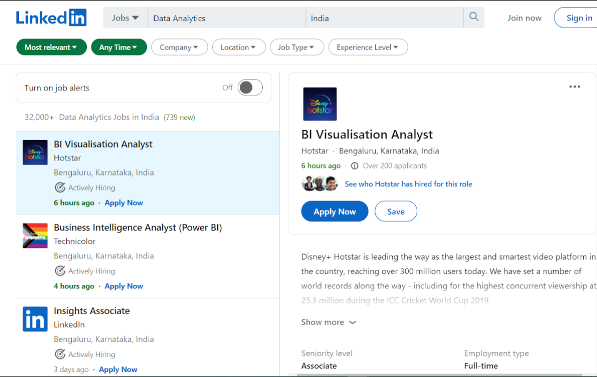Click LinkedIn company name in listing
The width and height of the screenshot is (597, 377).
coord(69,324)
